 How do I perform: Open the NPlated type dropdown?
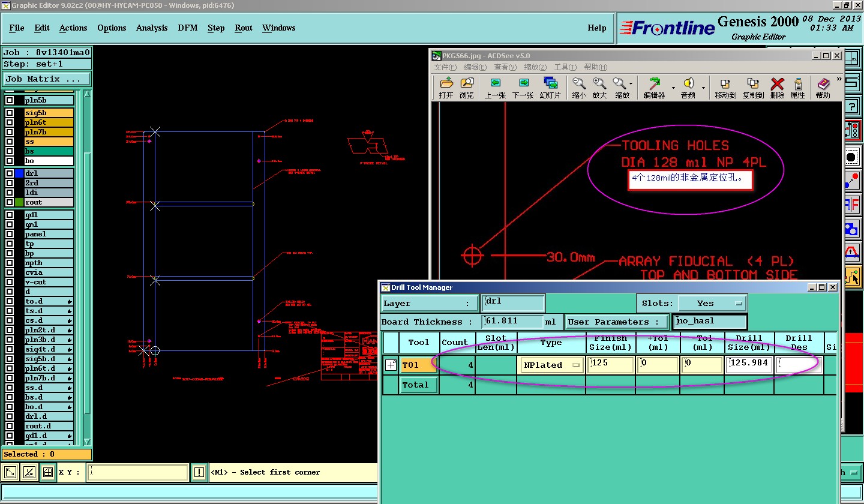point(552,365)
